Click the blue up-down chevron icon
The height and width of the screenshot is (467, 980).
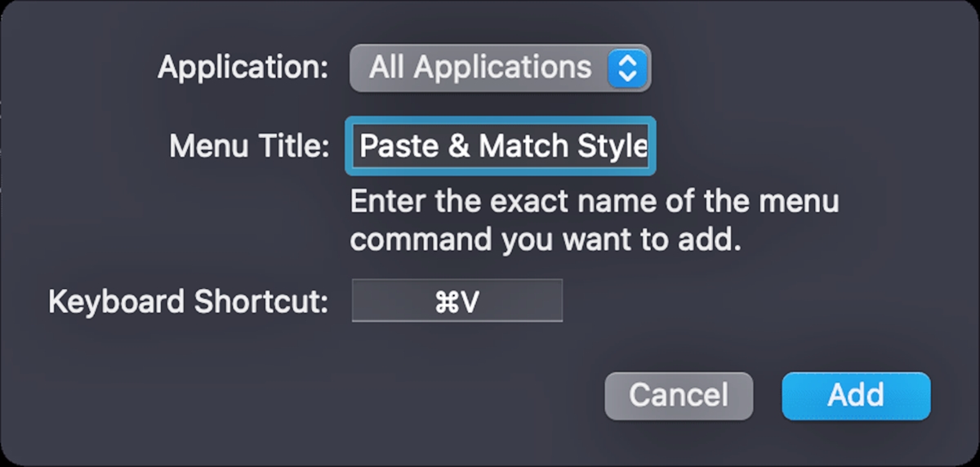pos(627,68)
